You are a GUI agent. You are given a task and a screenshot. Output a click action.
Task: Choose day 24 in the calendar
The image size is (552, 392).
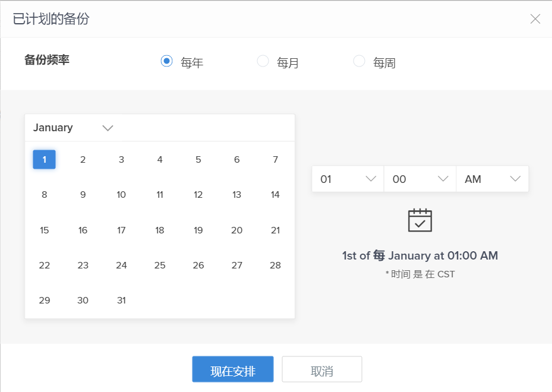pyautogui.click(x=121, y=265)
